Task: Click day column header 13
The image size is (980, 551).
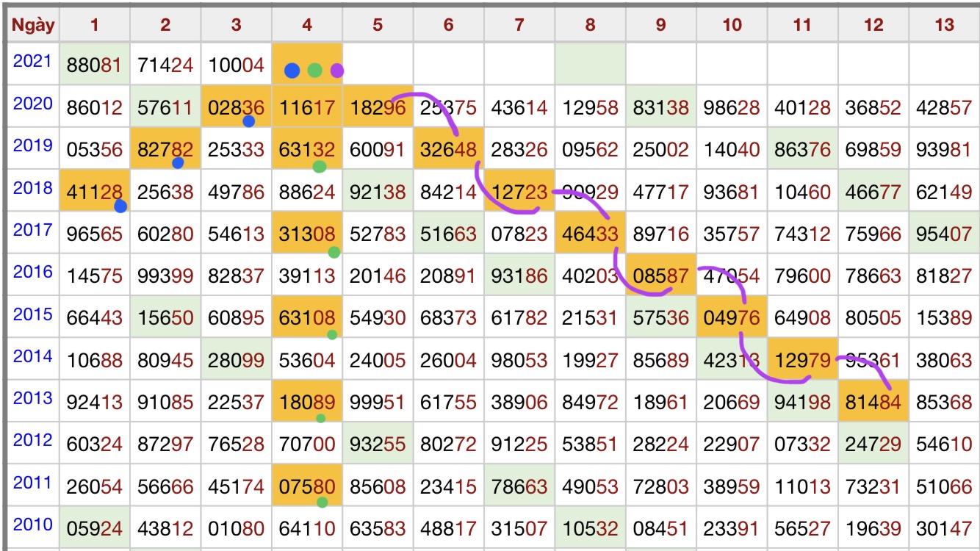Action: 944,25
